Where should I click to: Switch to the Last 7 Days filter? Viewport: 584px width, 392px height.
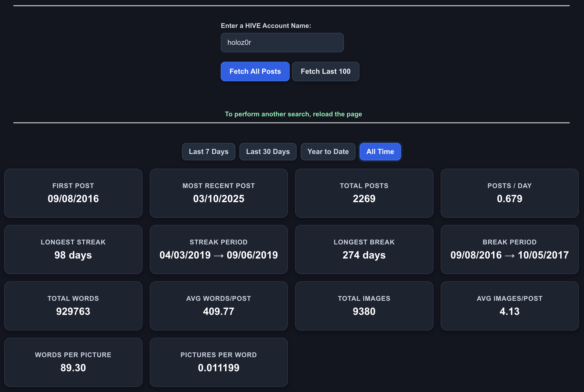[x=208, y=152]
